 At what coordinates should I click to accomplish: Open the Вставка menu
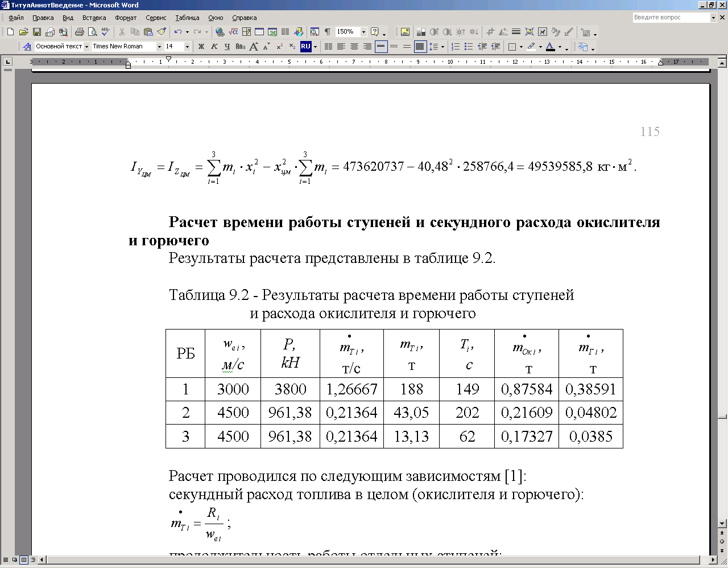point(94,18)
